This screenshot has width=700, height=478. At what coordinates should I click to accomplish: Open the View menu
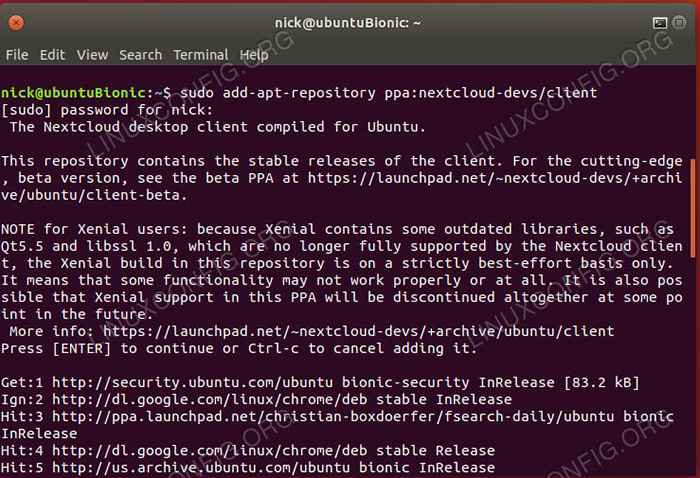pos(92,55)
